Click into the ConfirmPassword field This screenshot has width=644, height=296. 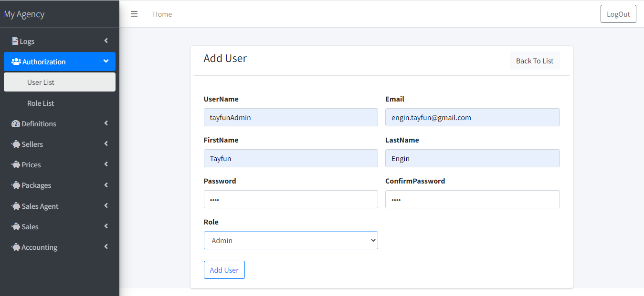472,199
